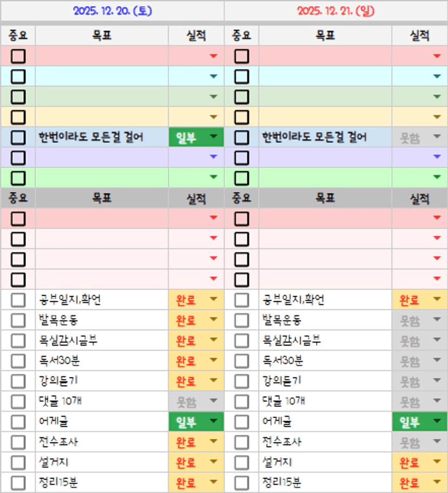Open Sunday's 전수조사 status dropdown

pos(437,442)
